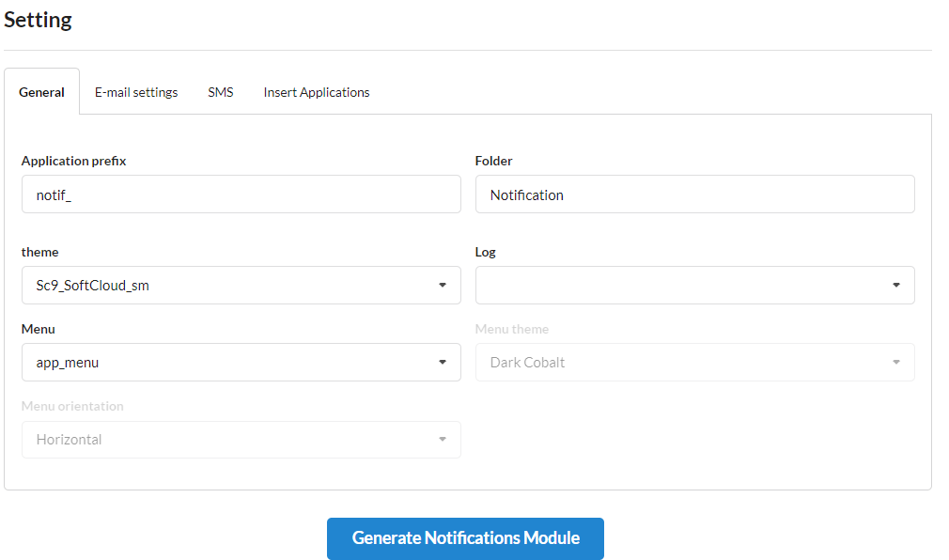Switch to the General tab

pyautogui.click(x=42, y=92)
